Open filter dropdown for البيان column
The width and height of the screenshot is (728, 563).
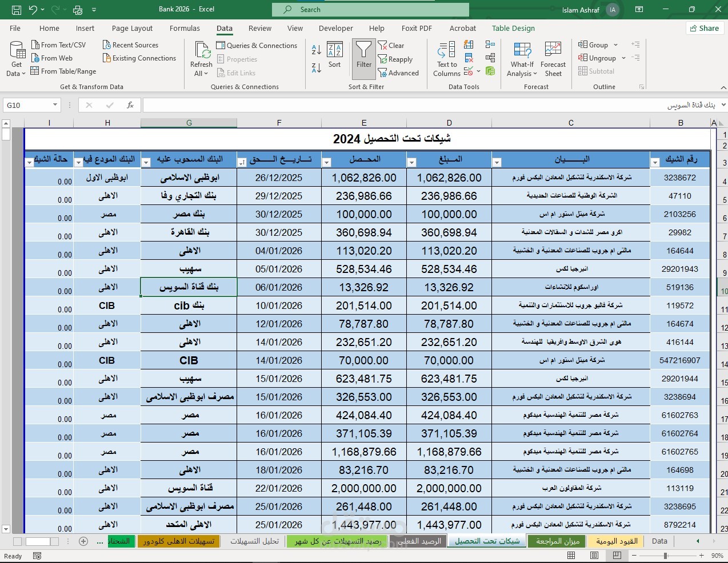(x=497, y=163)
